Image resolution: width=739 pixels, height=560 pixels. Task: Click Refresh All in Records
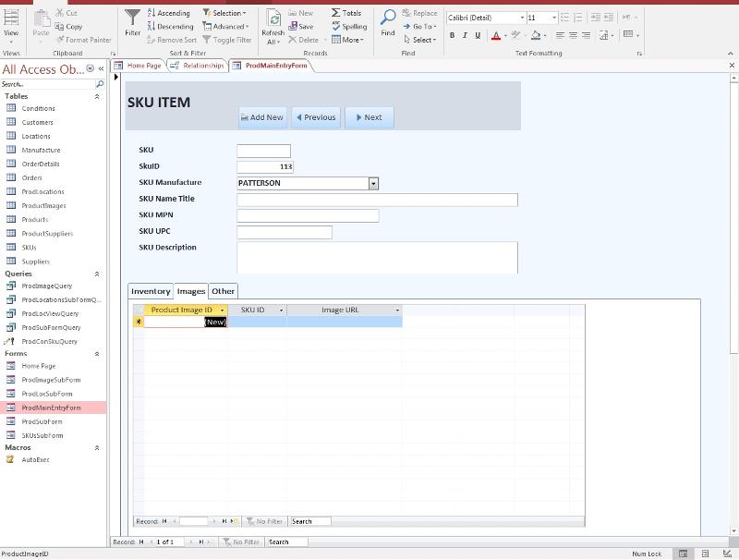tap(273, 28)
